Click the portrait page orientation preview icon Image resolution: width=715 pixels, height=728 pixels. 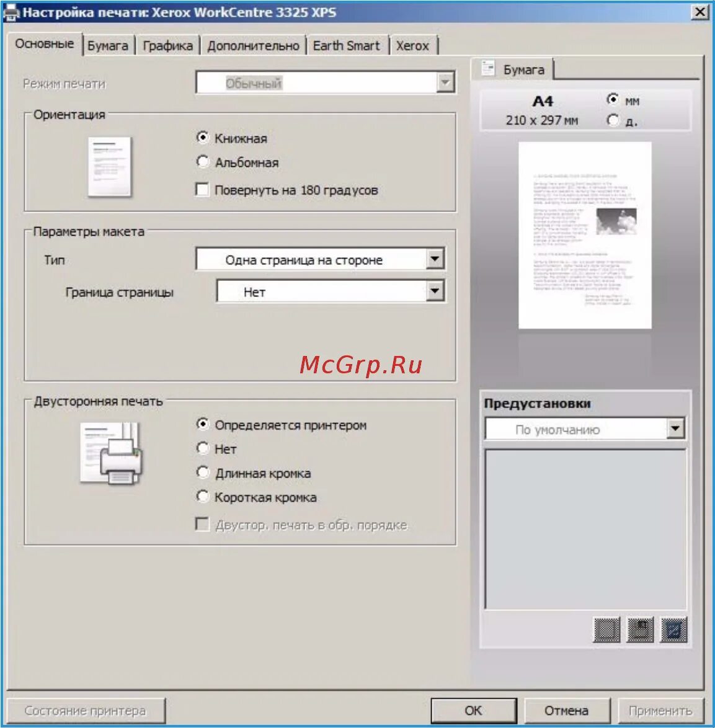click(x=110, y=167)
